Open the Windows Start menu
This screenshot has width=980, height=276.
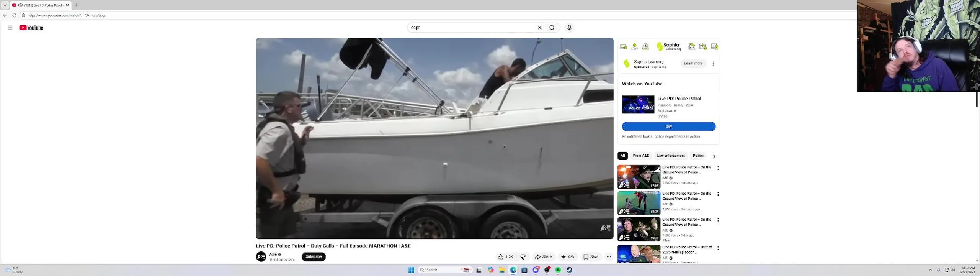coord(411,270)
